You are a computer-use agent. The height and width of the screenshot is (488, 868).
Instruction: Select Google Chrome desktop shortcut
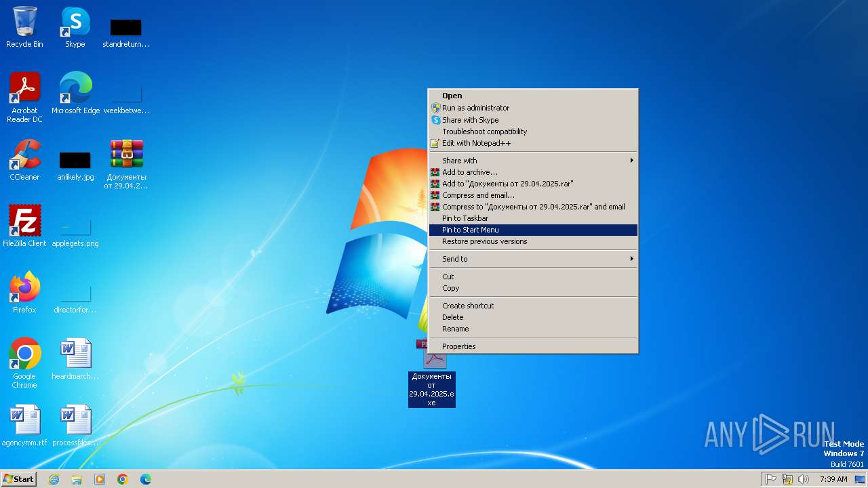point(24,363)
